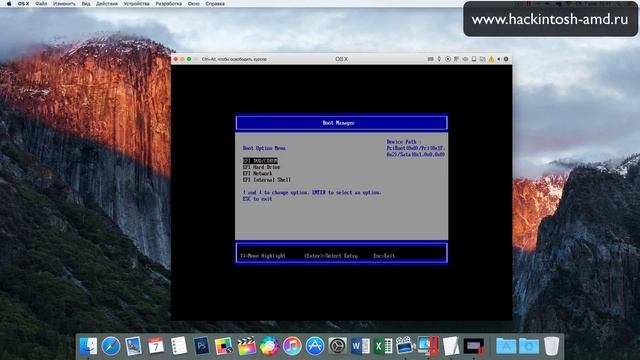Select the highlighted EFI DVD/CDROM boot entry
Viewport: 640px width, 360px height.
click(260, 161)
